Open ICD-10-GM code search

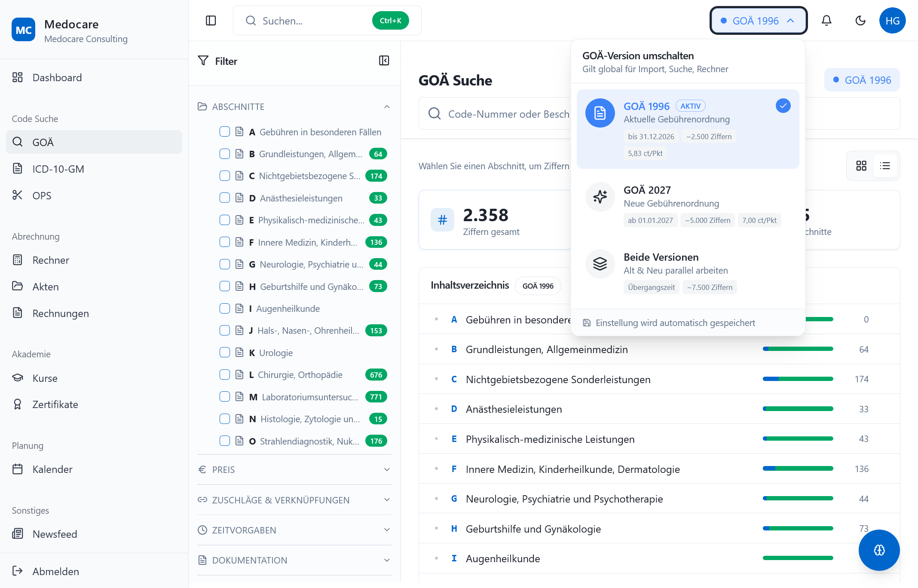click(58, 169)
